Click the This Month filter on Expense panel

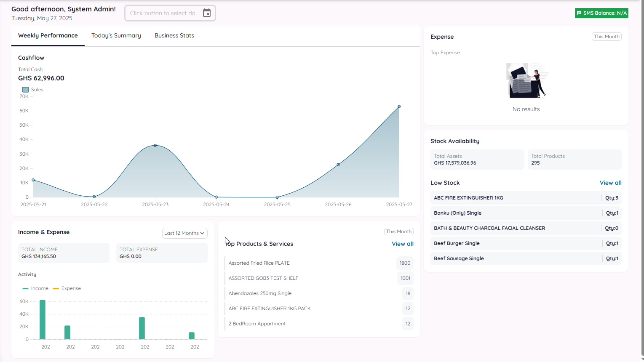[607, 37]
